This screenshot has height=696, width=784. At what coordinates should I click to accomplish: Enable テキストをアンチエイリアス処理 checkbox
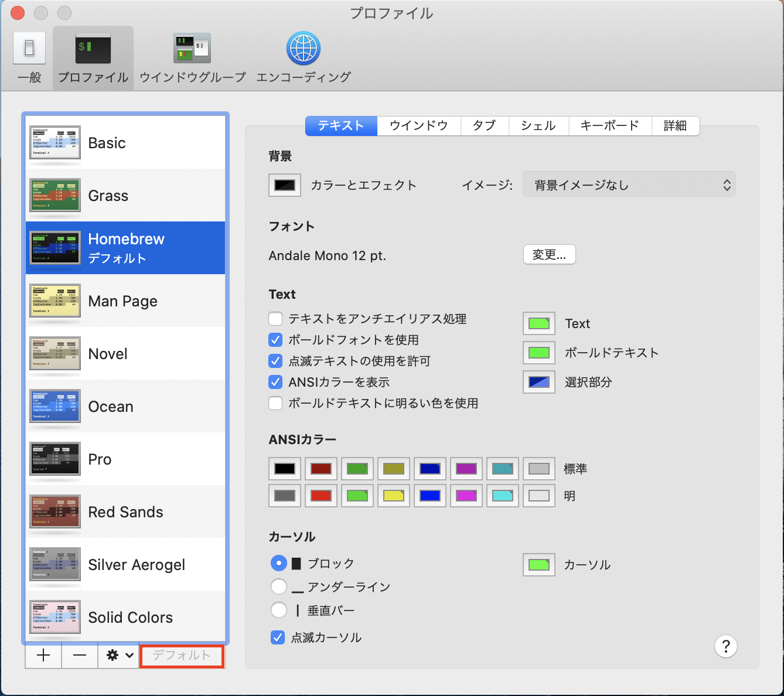pos(275,319)
